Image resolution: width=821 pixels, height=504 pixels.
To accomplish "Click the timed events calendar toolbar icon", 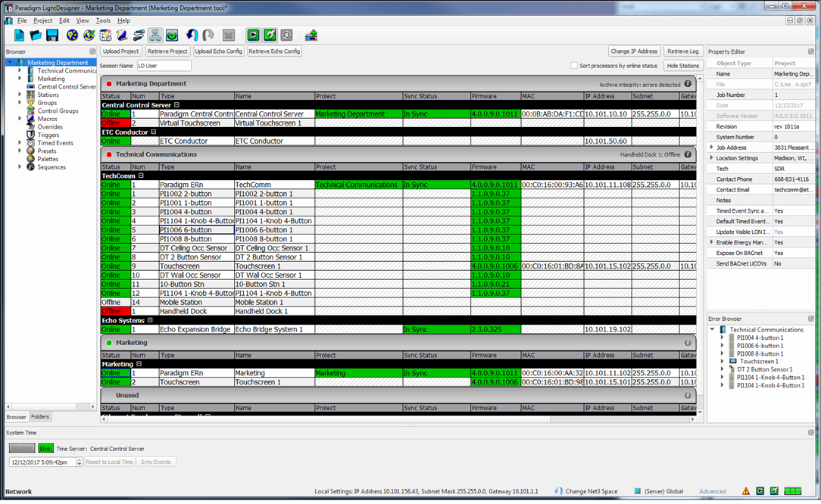I will (x=105, y=35).
